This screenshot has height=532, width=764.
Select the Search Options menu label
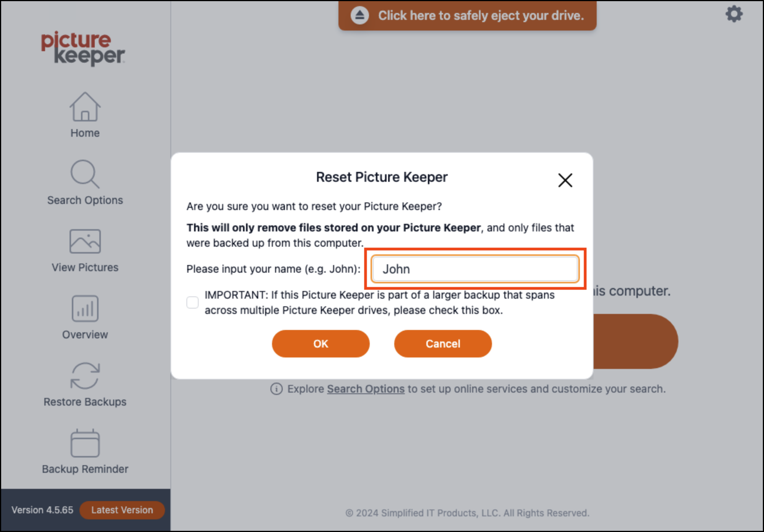pyautogui.click(x=85, y=200)
